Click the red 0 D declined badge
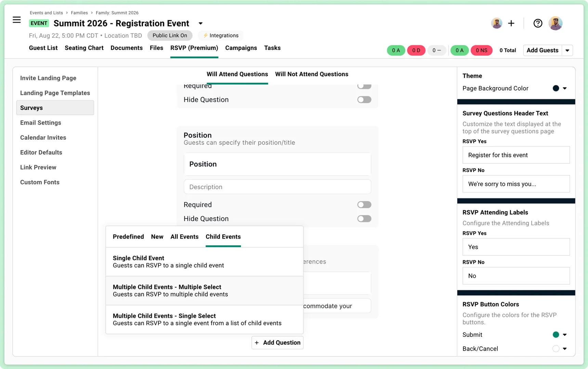This screenshot has height=369, width=588. coord(416,50)
